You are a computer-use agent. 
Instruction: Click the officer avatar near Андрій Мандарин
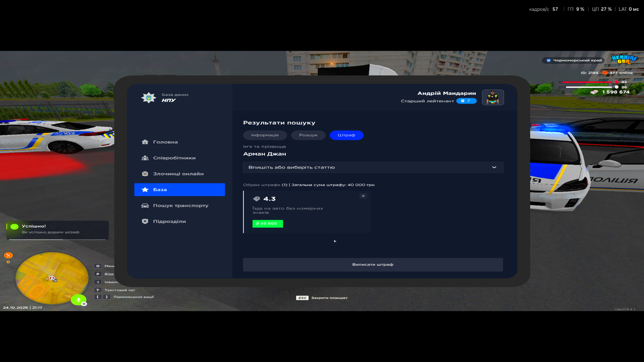pos(493,98)
